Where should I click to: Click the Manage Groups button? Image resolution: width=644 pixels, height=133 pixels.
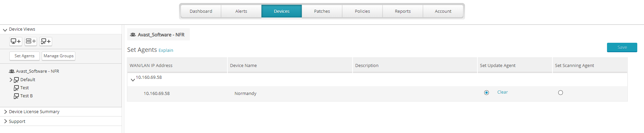pos(59,56)
